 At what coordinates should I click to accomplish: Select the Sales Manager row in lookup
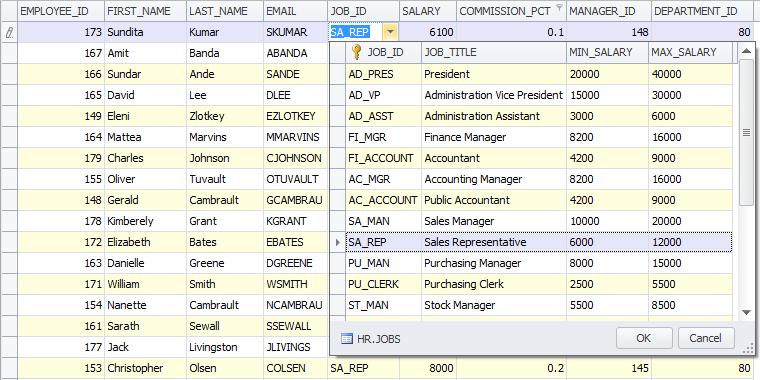538,222
